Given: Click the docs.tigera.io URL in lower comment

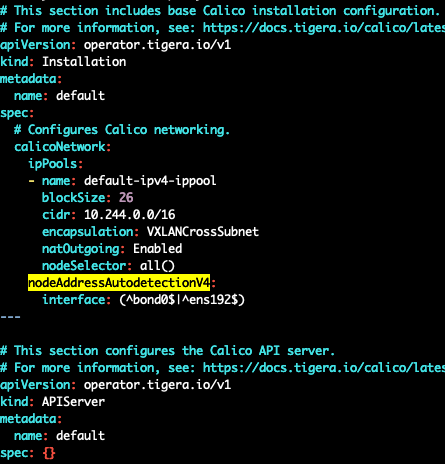Looking at the screenshot, I should click(x=324, y=368).
